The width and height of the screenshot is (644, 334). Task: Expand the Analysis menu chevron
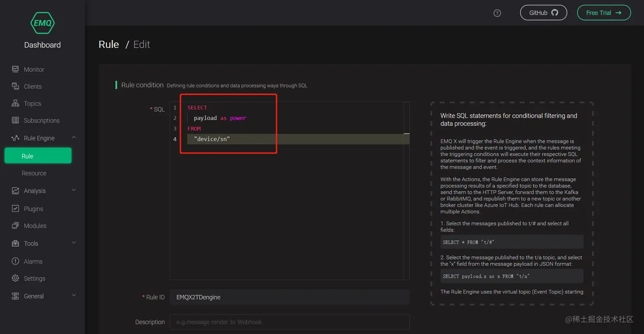[74, 190]
